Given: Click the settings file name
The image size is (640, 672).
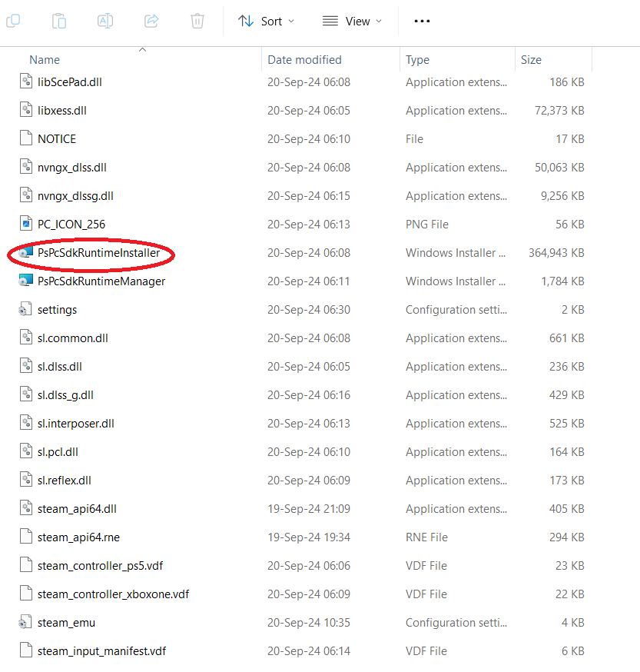Looking at the screenshot, I should tap(58, 310).
